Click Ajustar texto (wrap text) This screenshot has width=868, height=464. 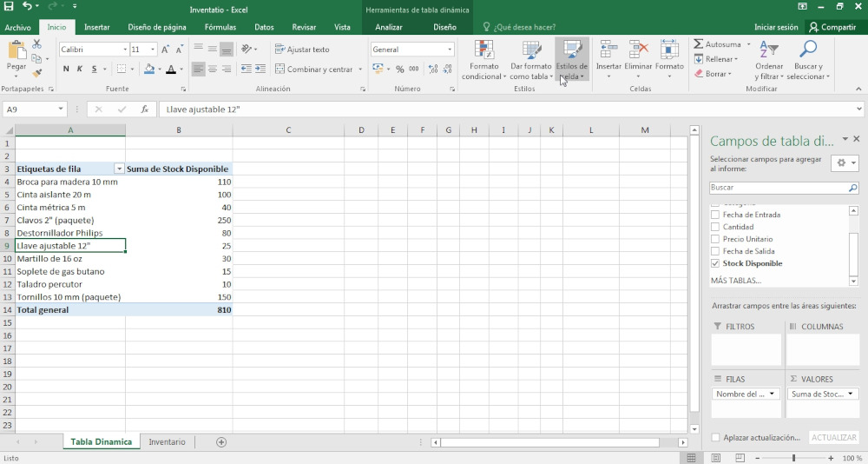(302, 50)
